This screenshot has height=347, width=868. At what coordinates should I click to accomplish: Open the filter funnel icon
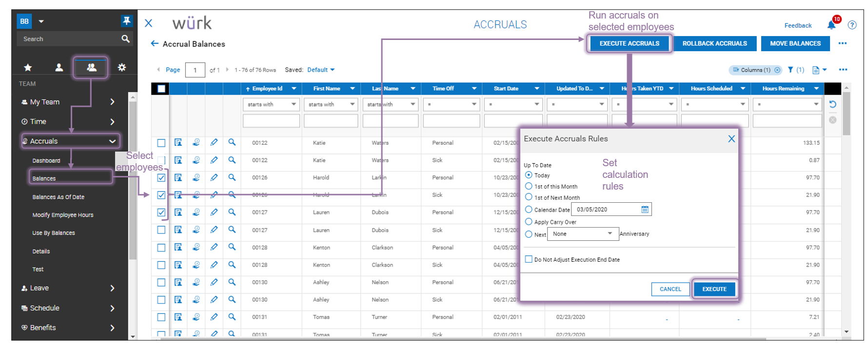[790, 70]
